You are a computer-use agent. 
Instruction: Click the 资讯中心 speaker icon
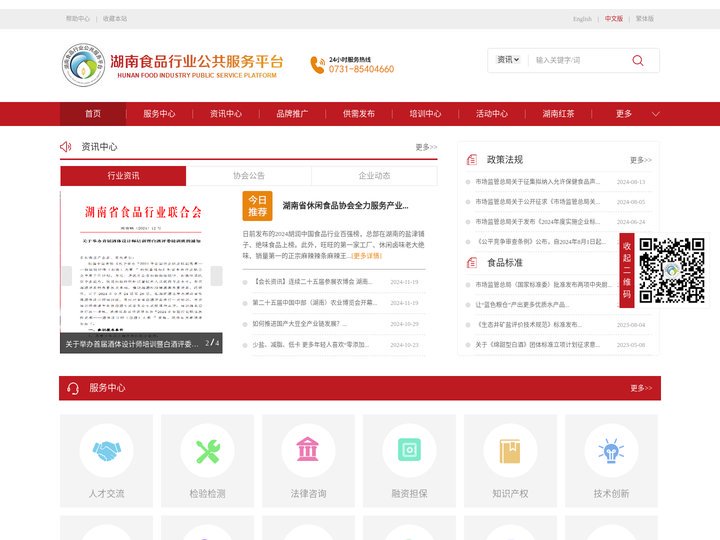(x=66, y=146)
